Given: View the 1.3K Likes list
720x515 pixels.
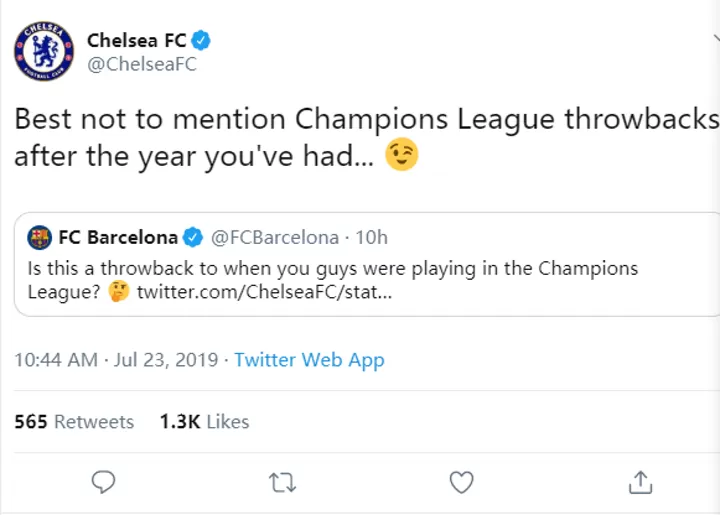Looking at the screenshot, I should [204, 422].
